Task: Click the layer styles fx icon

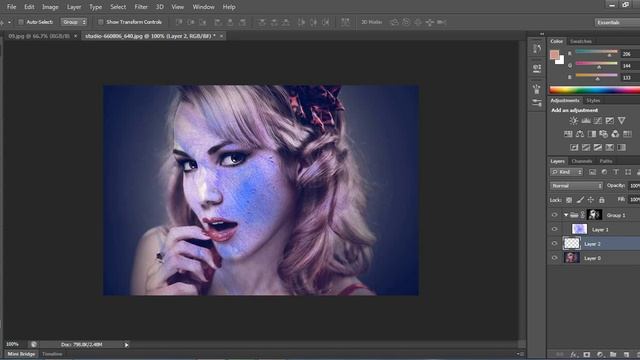Action: click(573, 355)
